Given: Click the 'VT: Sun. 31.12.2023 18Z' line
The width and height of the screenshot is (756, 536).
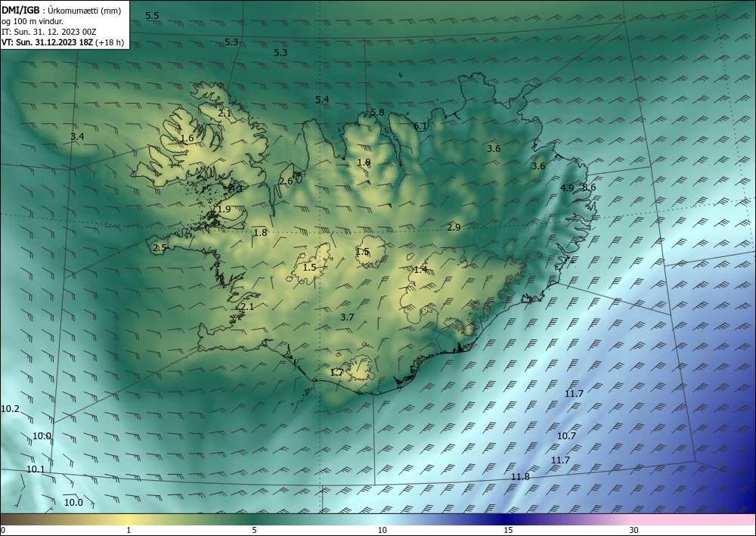Looking at the screenshot, I should point(47,42).
